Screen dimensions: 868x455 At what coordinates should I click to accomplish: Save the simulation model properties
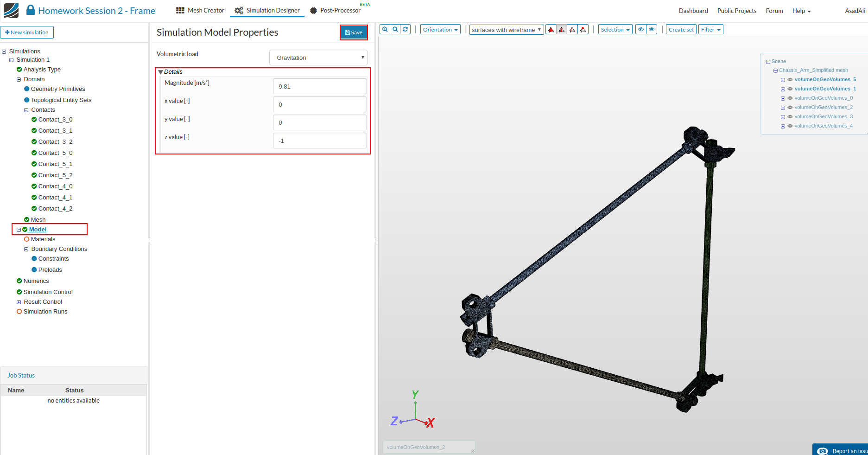click(354, 32)
